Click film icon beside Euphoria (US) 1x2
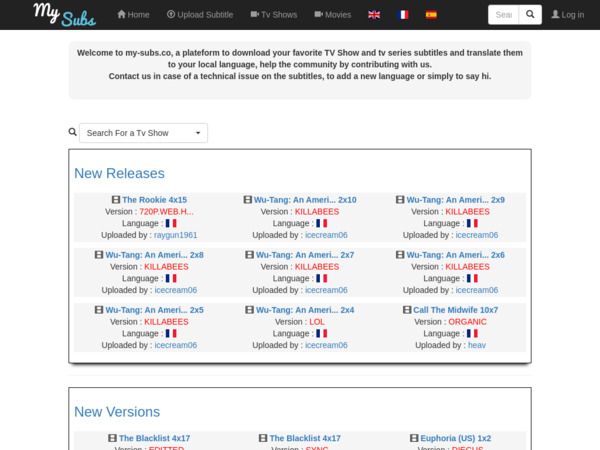This screenshot has width=600, height=450. pyautogui.click(x=414, y=438)
